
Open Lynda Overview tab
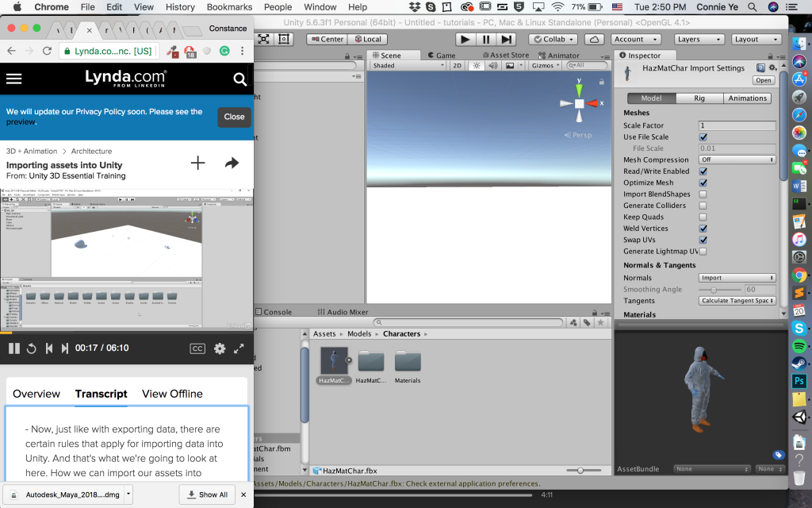coord(36,394)
